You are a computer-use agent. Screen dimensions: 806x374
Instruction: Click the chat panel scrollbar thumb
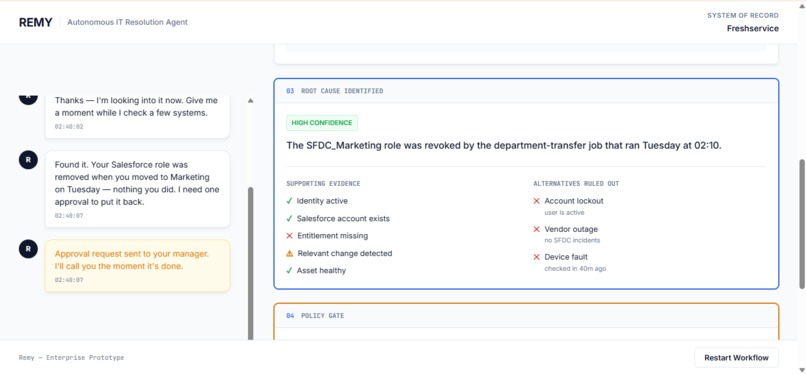250,263
